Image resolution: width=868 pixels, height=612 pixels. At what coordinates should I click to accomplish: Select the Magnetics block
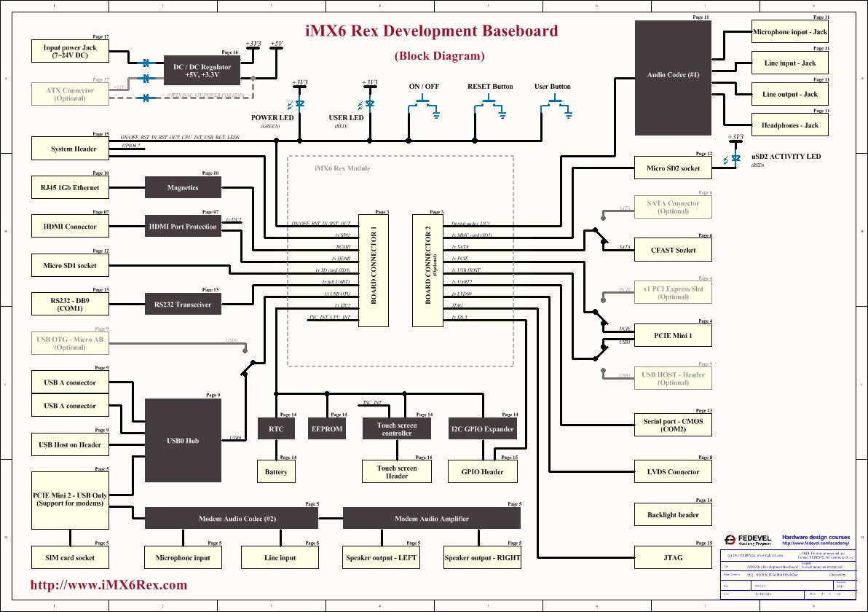[183, 188]
